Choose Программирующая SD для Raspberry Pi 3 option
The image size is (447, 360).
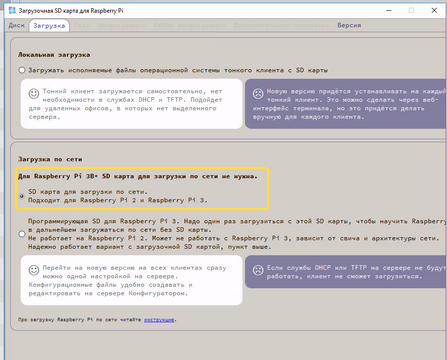tap(22, 234)
